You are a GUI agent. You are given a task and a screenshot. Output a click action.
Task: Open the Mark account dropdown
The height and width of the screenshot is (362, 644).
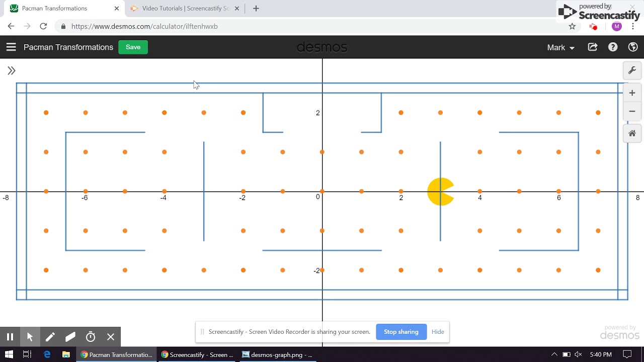coord(560,47)
